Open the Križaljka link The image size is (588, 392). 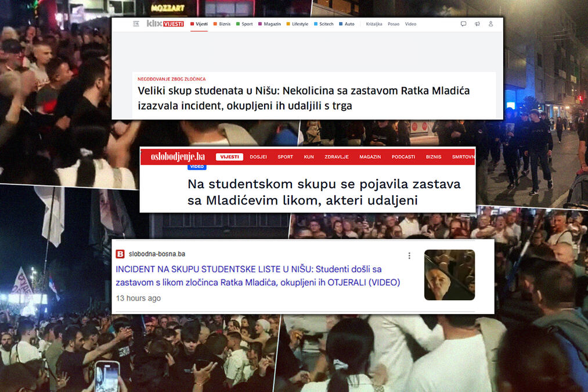coord(374,24)
